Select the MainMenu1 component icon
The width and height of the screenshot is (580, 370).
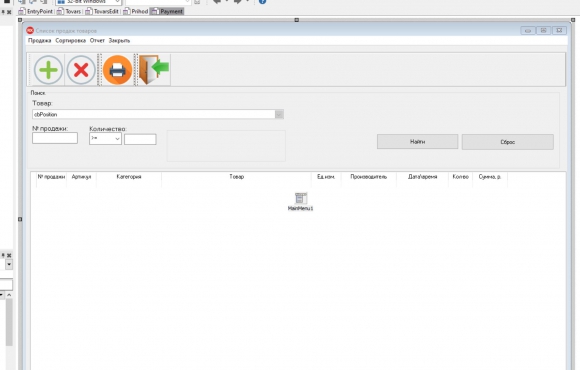click(x=301, y=198)
